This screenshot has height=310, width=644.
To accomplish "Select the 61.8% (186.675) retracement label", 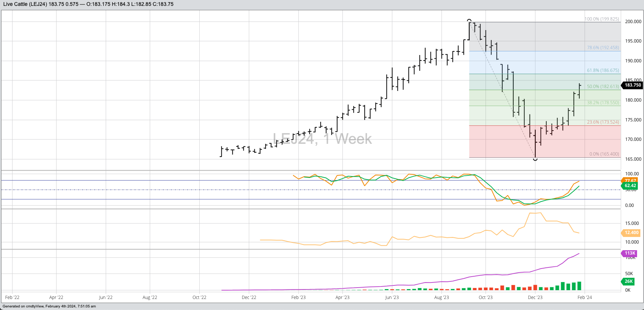I will 603,70.
